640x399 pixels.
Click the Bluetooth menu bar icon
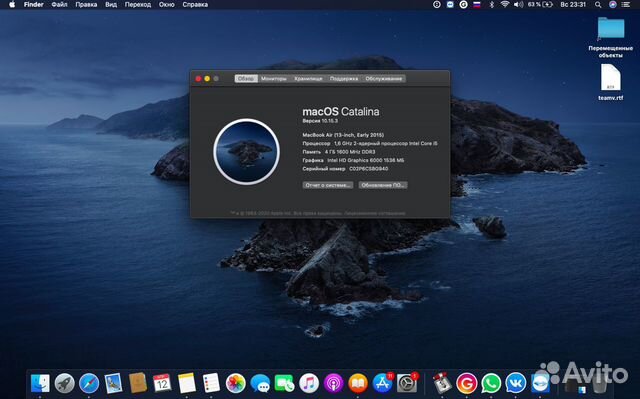pyautogui.click(x=492, y=4)
